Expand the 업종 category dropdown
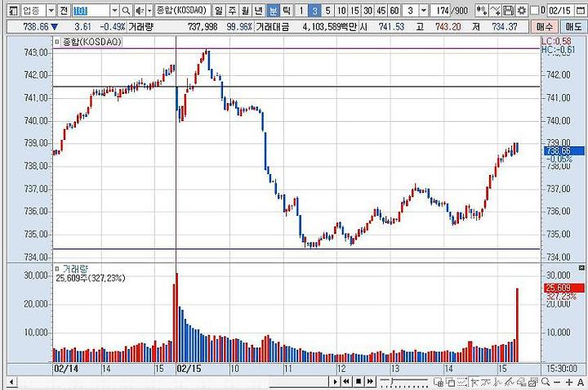The image size is (588, 390). click(x=51, y=11)
